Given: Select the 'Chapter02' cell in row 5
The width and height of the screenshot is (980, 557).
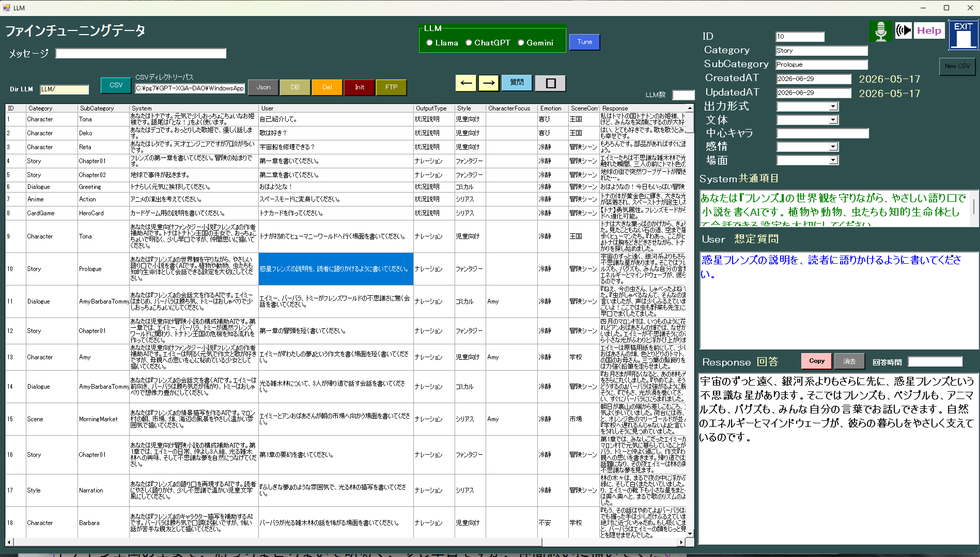Looking at the screenshot, I should click(x=103, y=175).
